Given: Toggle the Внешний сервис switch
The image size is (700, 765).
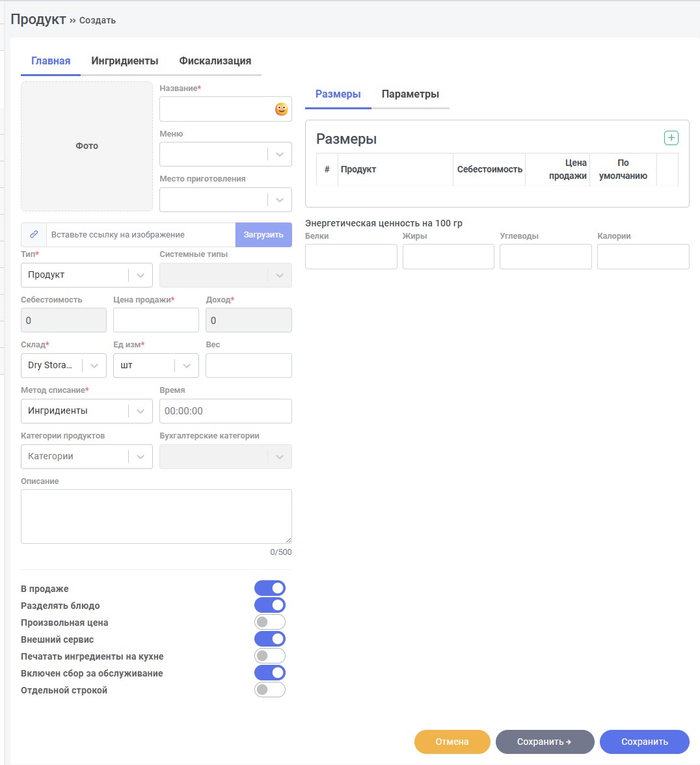Looking at the screenshot, I should click(x=270, y=639).
